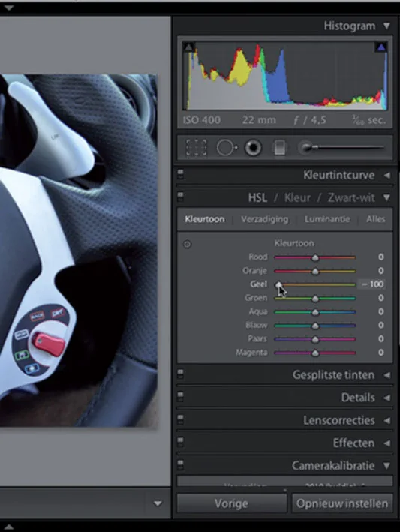Expand the Details panel
400x532 pixels.
point(386,398)
